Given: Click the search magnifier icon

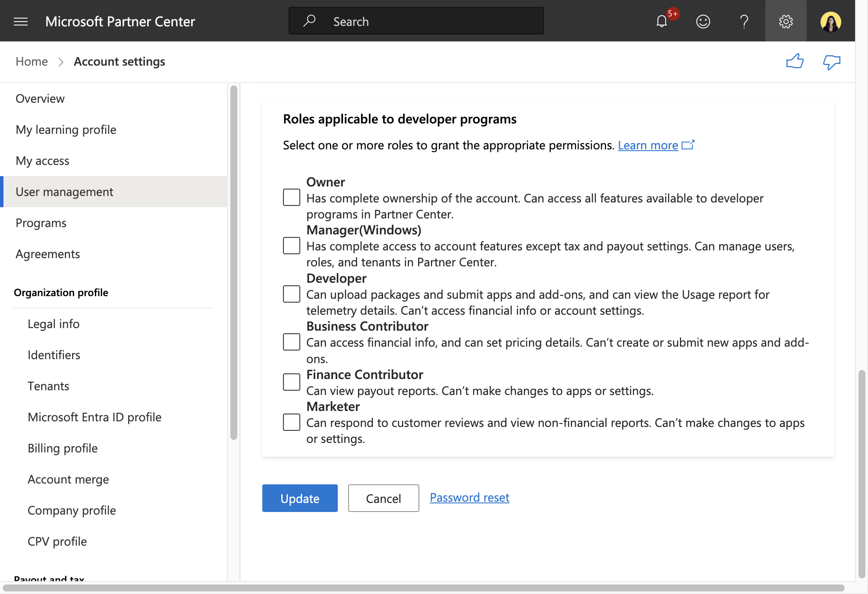Looking at the screenshot, I should coord(309,21).
